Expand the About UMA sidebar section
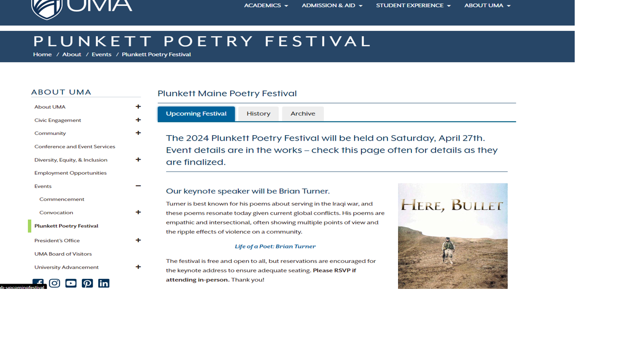This screenshot has width=644, height=338. point(138,106)
